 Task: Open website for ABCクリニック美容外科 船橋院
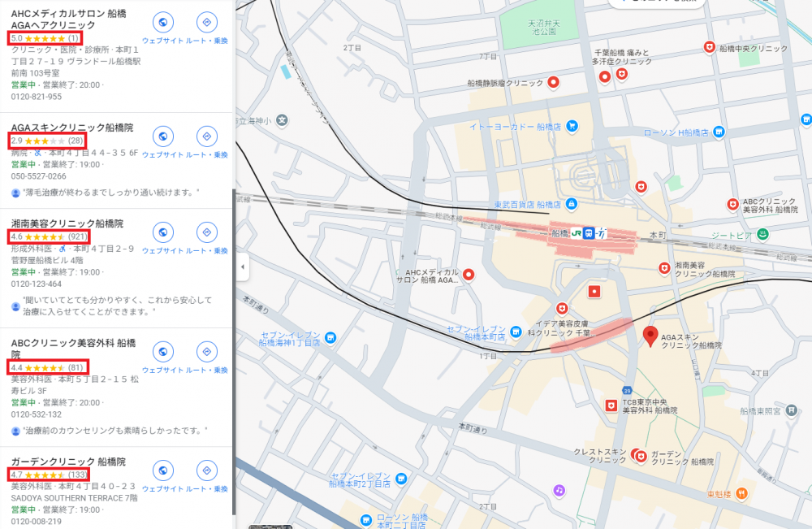162,352
